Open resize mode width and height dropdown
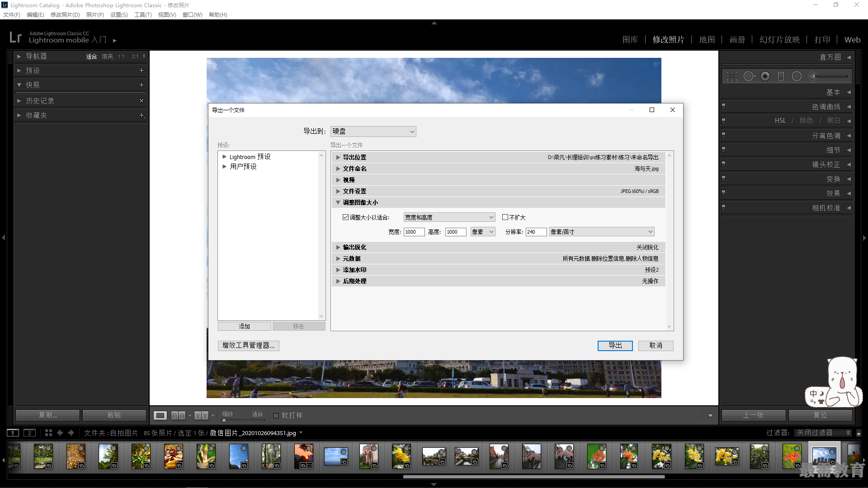Image resolution: width=868 pixels, height=488 pixels. (x=449, y=217)
